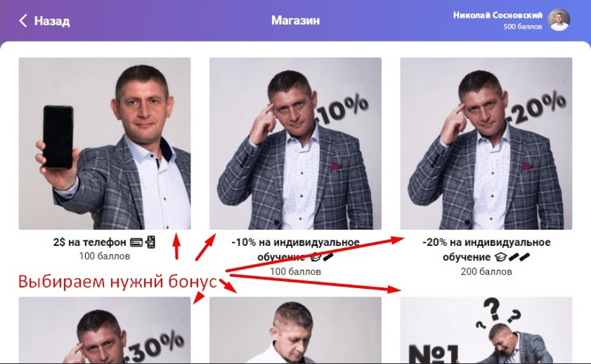Click the back chevron arrow icon
The width and height of the screenshot is (591, 364).
[23, 20]
